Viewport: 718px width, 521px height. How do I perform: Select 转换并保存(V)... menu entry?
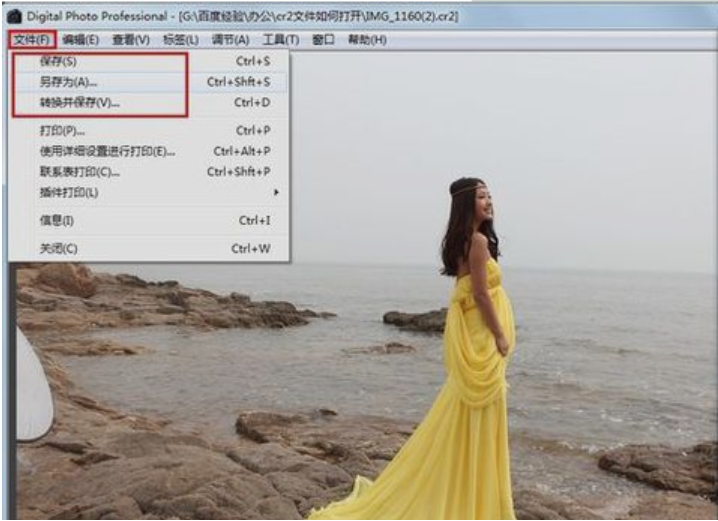pyautogui.click(x=149, y=103)
